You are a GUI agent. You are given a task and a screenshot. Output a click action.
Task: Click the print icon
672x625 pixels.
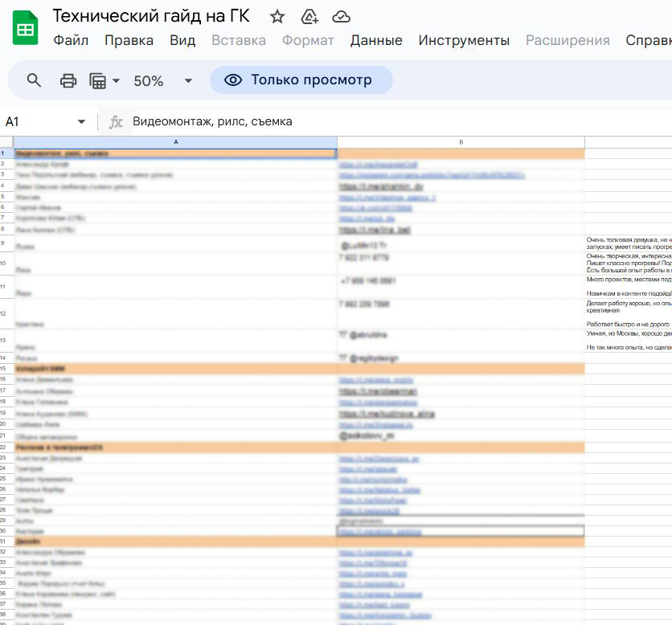(x=68, y=80)
